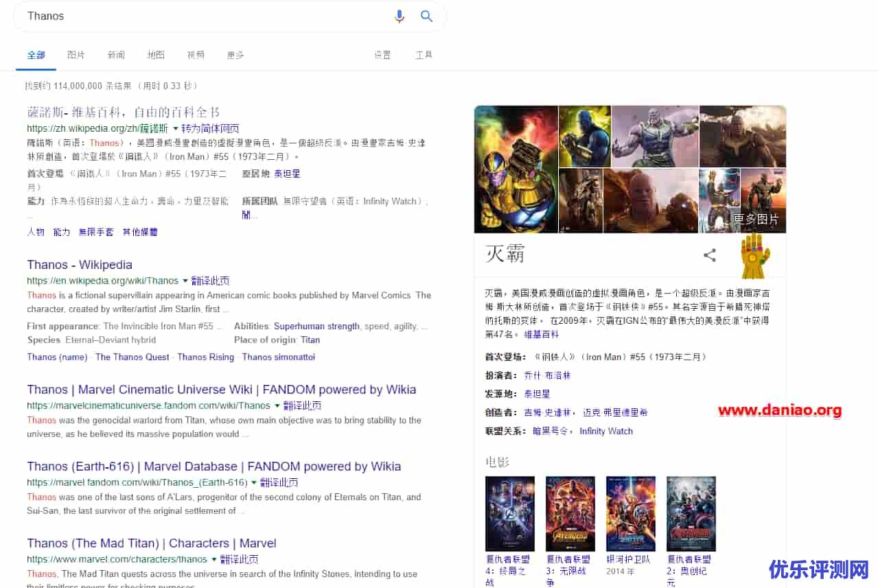Viewport: 878px width, 588px height.
Task: Open dropdown arrow next to en.wikipedia.org URL
Action: pyautogui.click(x=185, y=281)
